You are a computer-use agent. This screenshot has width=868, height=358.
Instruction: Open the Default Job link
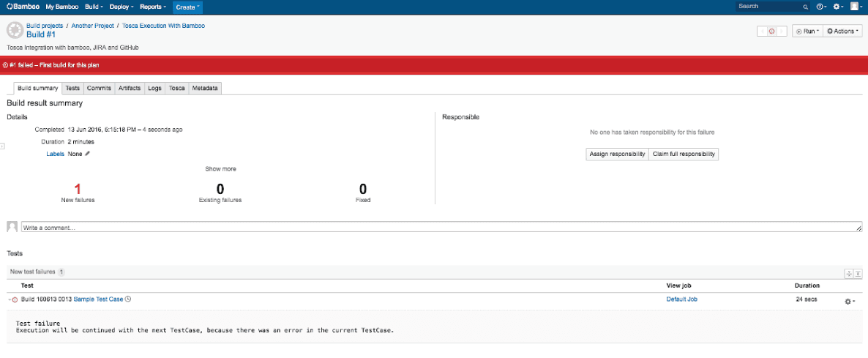[x=681, y=299]
